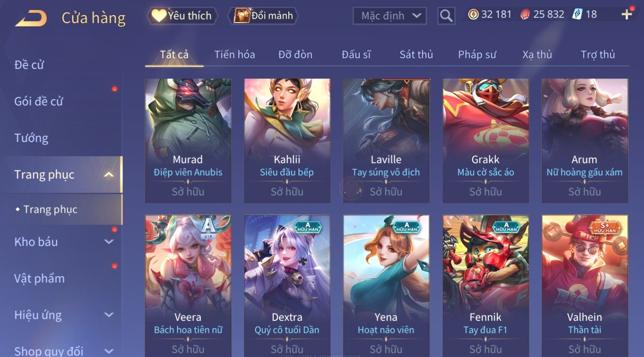Image resolution: width=644 pixels, height=357 pixels.
Task: Tap the chest icon in Đổi mảnh
Action: pos(241,16)
